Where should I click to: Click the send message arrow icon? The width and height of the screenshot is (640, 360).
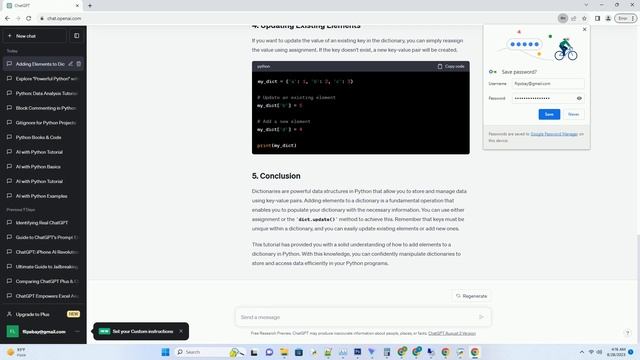point(482,317)
